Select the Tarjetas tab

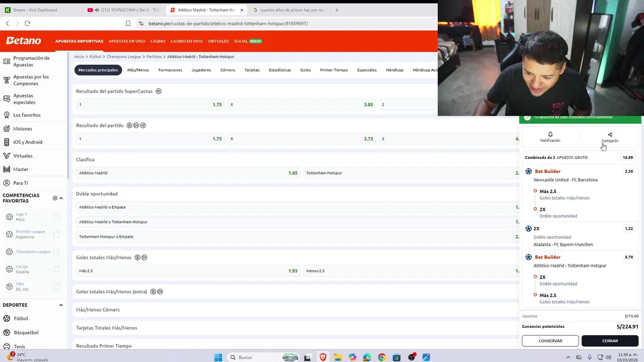coord(252,70)
